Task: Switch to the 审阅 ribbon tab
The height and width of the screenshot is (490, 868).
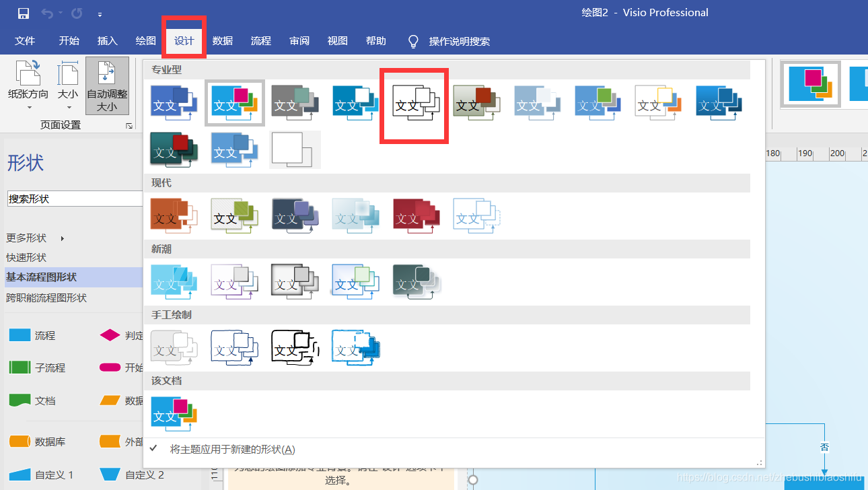Action: tap(299, 40)
